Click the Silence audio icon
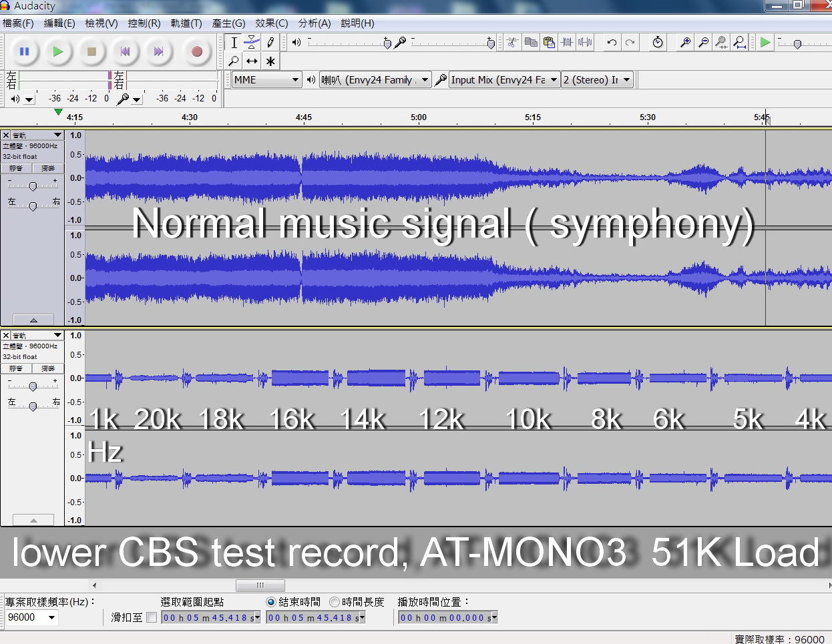The height and width of the screenshot is (644, 832). [x=585, y=43]
